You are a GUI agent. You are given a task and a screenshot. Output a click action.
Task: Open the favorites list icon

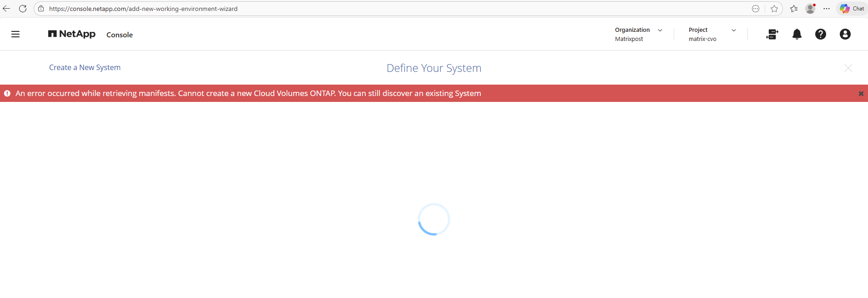[x=794, y=9]
